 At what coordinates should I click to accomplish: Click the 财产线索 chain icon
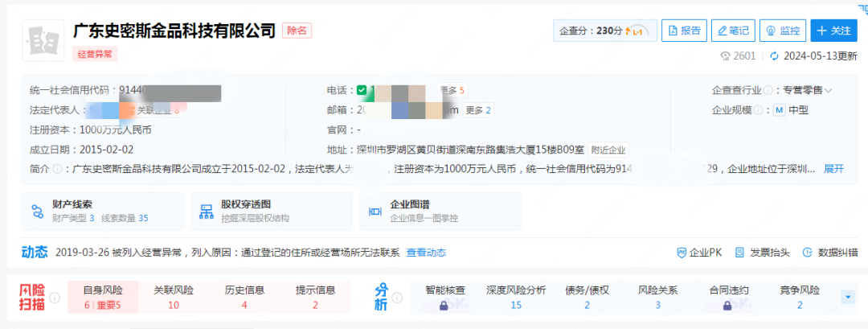click(x=38, y=211)
